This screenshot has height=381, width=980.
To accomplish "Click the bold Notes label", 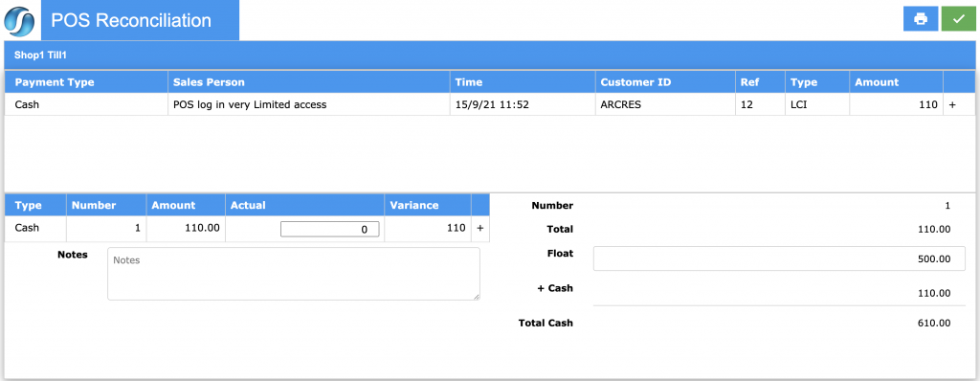I will [x=73, y=255].
